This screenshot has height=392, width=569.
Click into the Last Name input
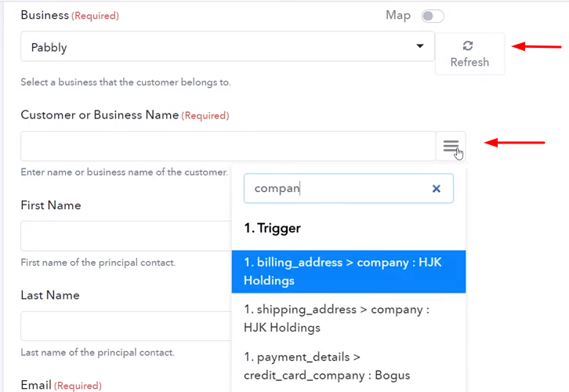[x=126, y=326]
